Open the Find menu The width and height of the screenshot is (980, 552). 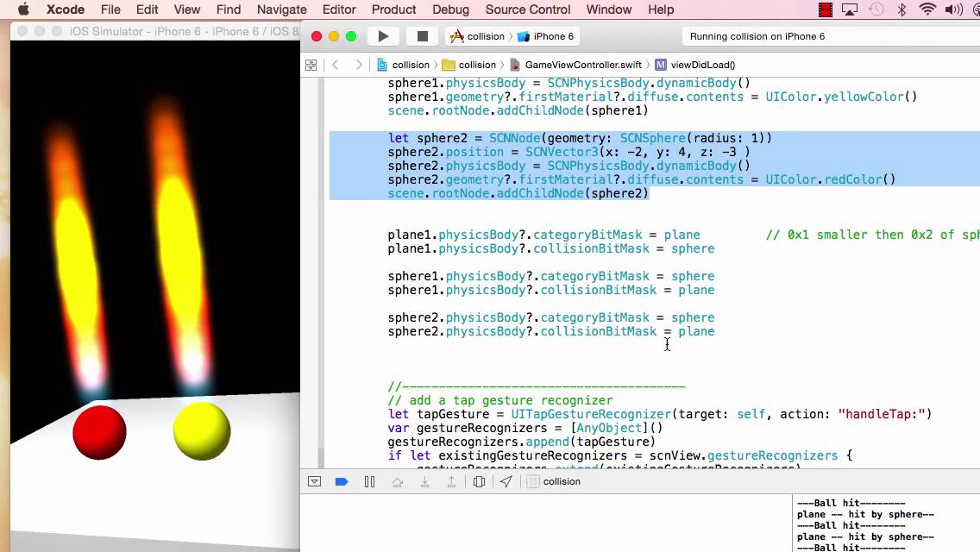228,9
